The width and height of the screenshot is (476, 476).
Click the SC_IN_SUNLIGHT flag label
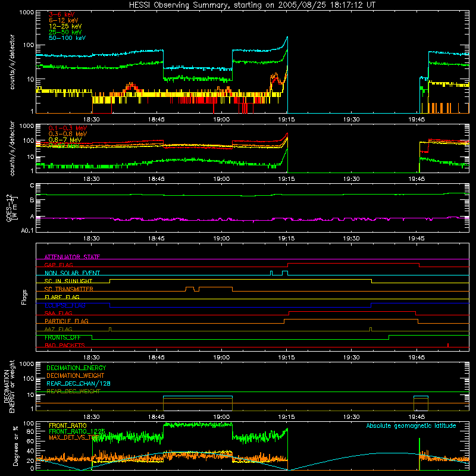(68, 281)
